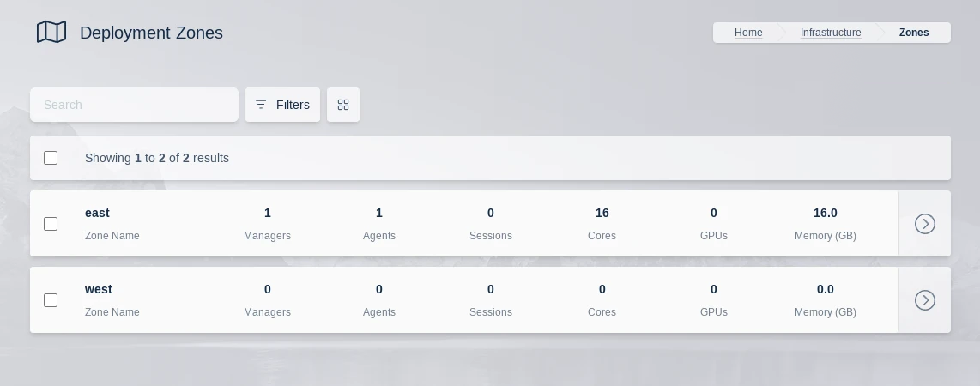Open west zone details arrow
Image resolution: width=980 pixels, height=386 pixels.
(x=924, y=300)
